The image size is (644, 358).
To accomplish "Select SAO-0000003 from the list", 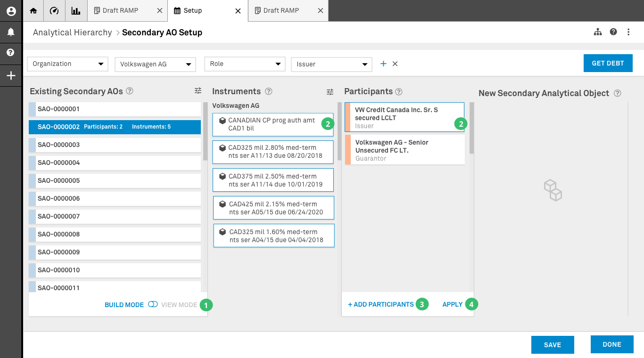I will (x=114, y=145).
